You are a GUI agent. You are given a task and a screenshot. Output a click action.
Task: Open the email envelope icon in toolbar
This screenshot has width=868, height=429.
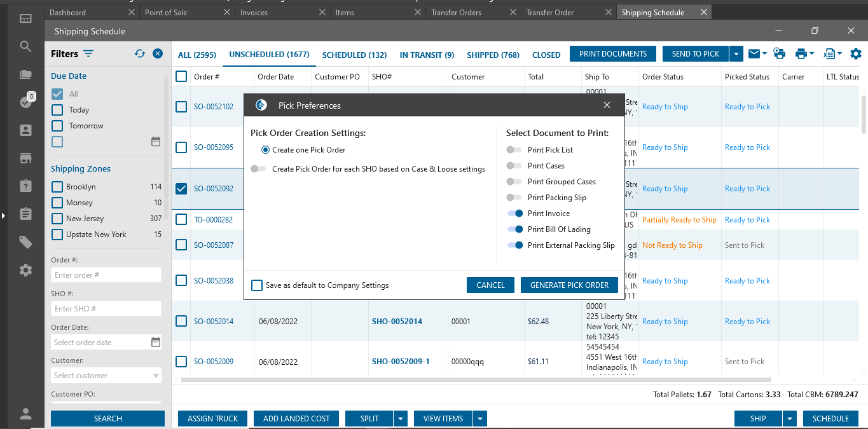tap(754, 54)
